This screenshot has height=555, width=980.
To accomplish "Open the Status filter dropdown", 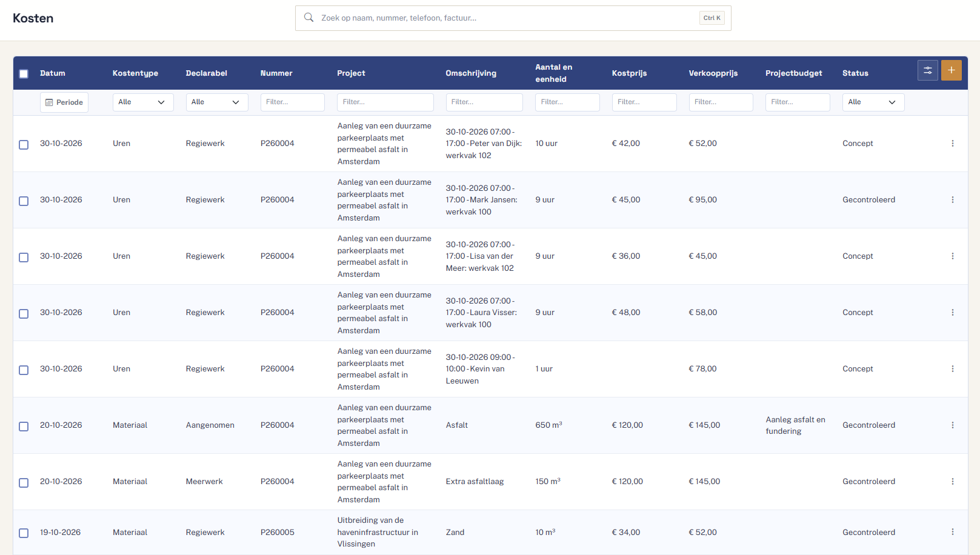I will click(x=873, y=102).
